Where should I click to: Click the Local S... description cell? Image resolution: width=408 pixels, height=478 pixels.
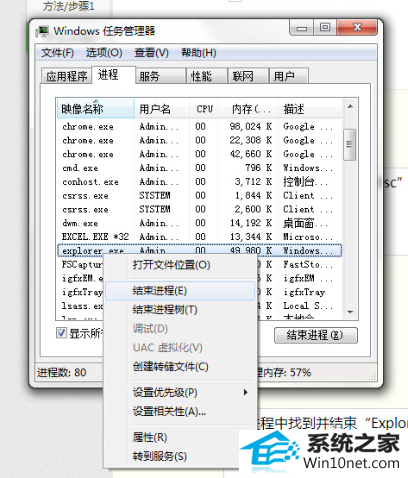click(x=308, y=305)
